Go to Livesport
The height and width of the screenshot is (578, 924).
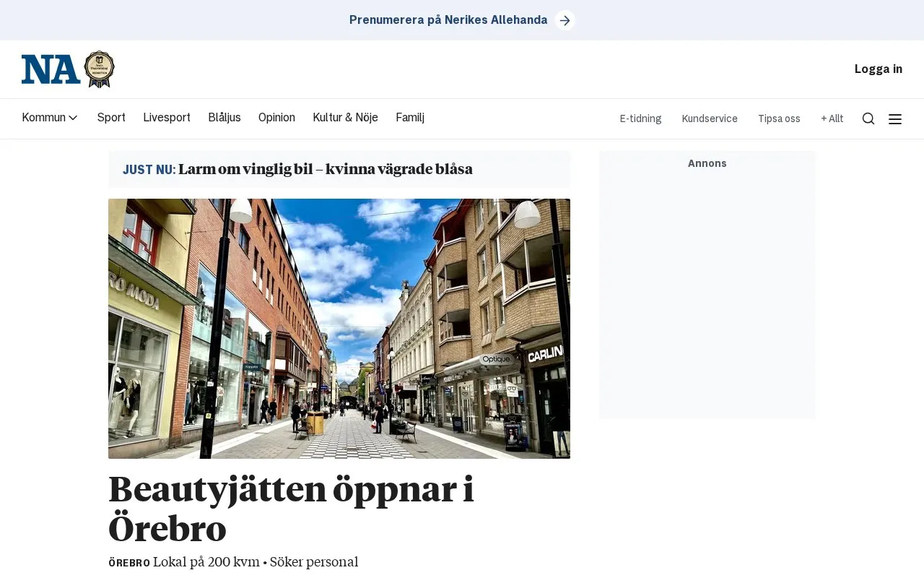click(x=167, y=118)
